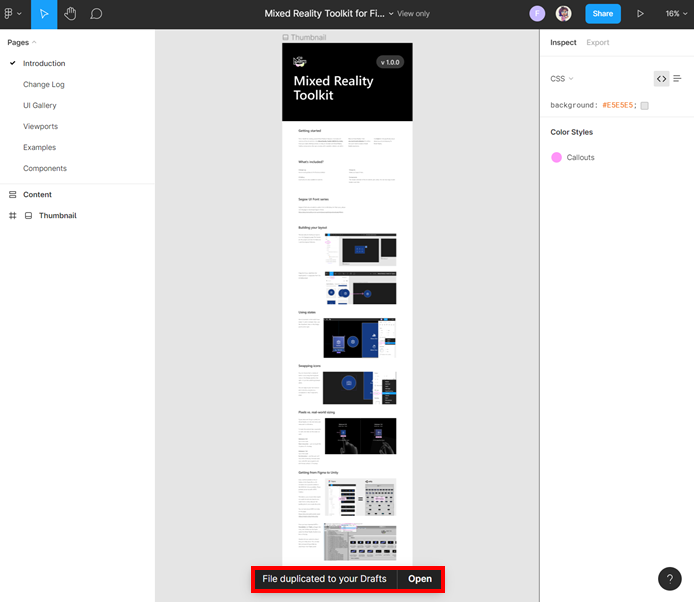Screen dimensions: 694x602
Task: Click the Mixed Reality Toolkit thumbnail header
Action: (347, 82)
